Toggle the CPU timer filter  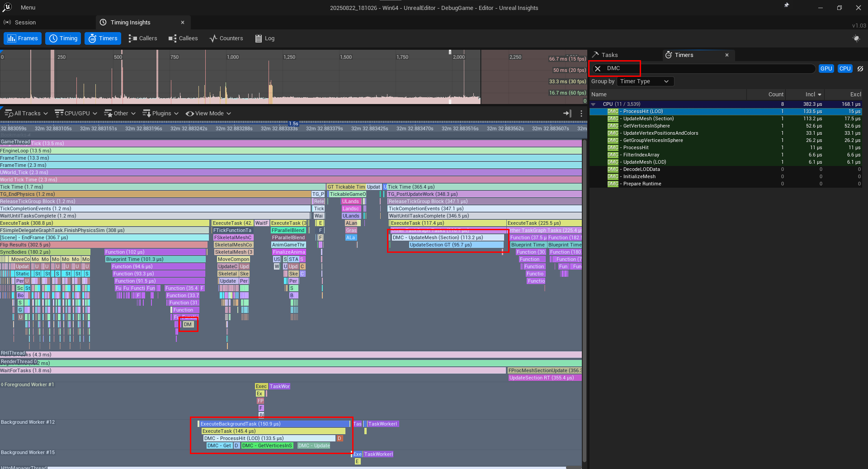tap(845, 69)
